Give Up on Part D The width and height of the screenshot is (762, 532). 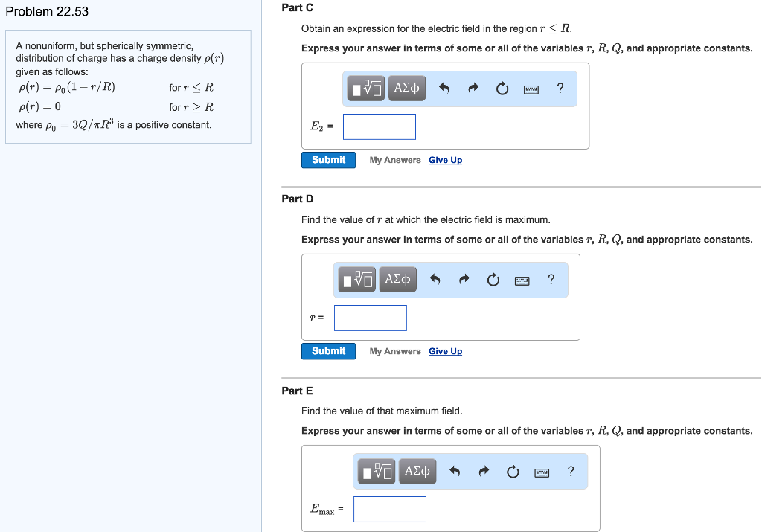coord(445,351)
